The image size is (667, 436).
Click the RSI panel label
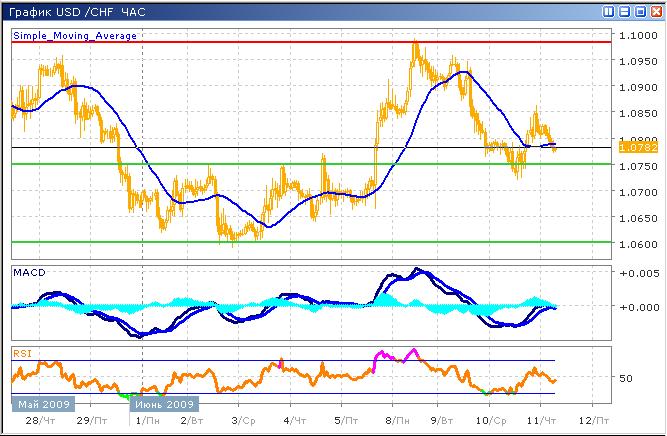tap(23, 352)
